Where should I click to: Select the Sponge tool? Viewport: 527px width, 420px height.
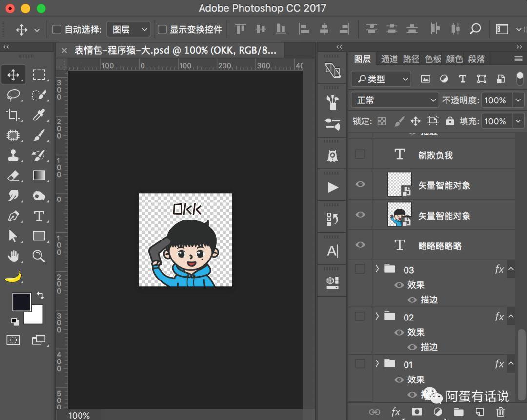(39, 196)
